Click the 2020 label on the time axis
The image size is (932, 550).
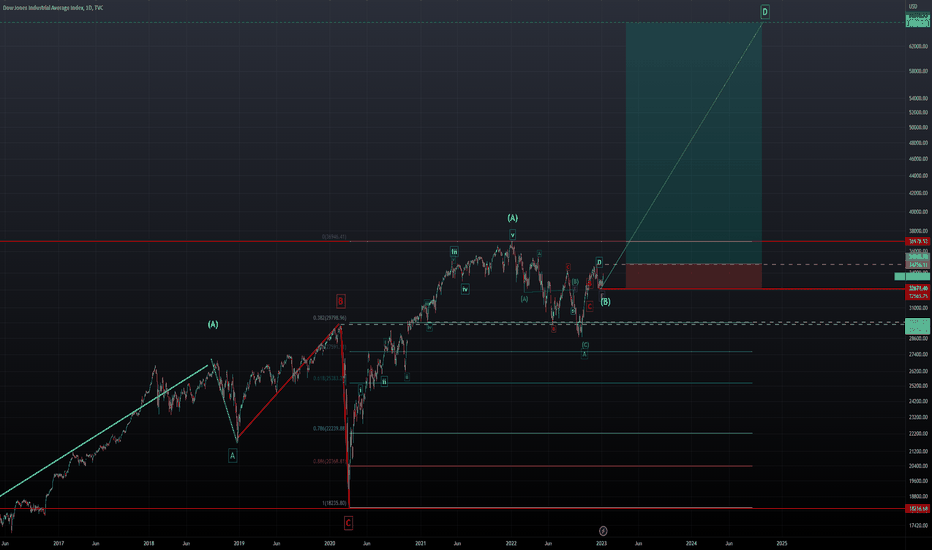coord(329,543)
